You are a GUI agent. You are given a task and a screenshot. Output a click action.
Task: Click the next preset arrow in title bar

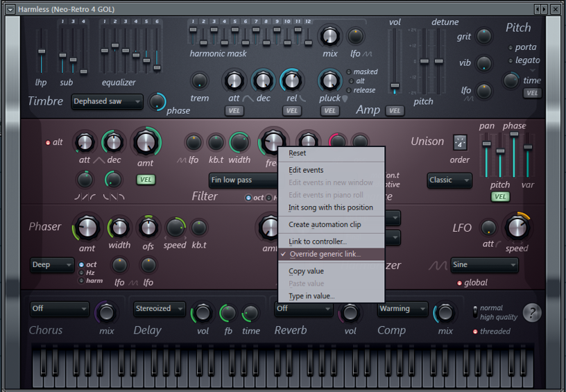click(x=544, y=9)
